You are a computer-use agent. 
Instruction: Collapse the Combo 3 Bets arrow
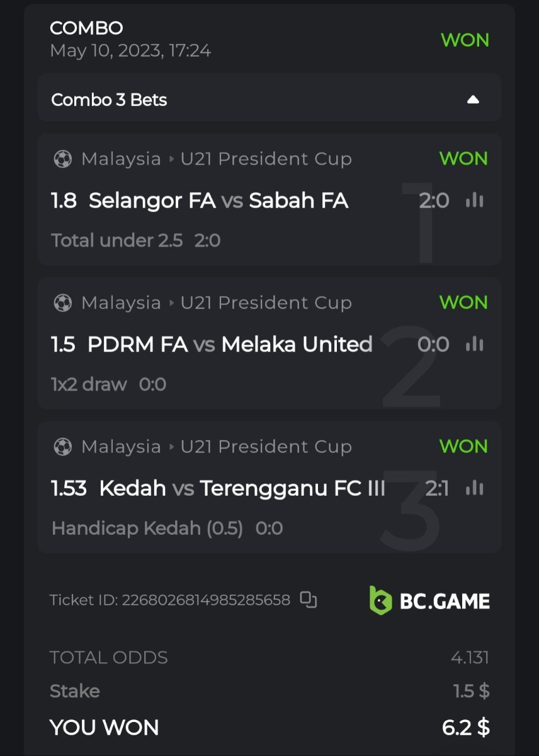pyautogui.click(x=473, y=100)
